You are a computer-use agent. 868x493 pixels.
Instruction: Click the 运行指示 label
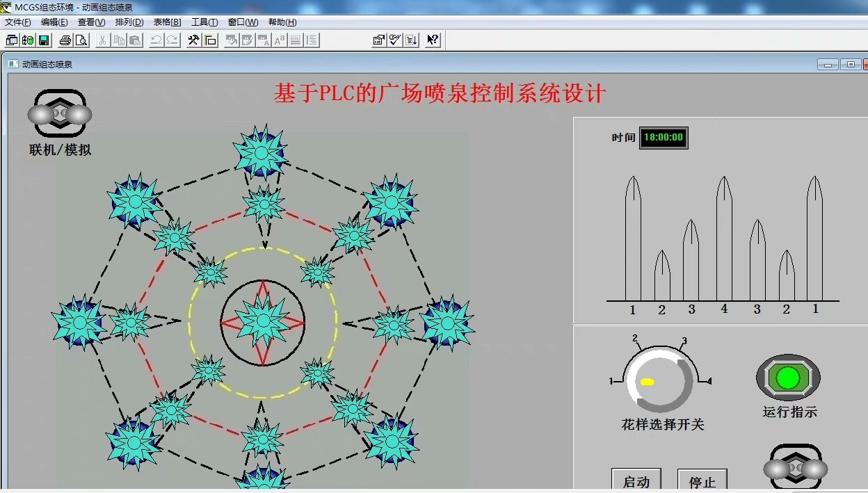tap(790, 412)
